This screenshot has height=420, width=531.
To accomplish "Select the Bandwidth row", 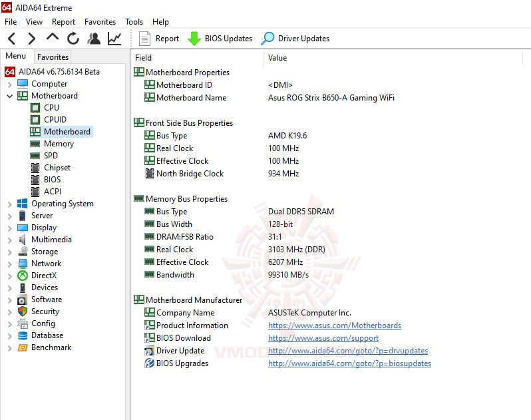I will click(226, 275).
